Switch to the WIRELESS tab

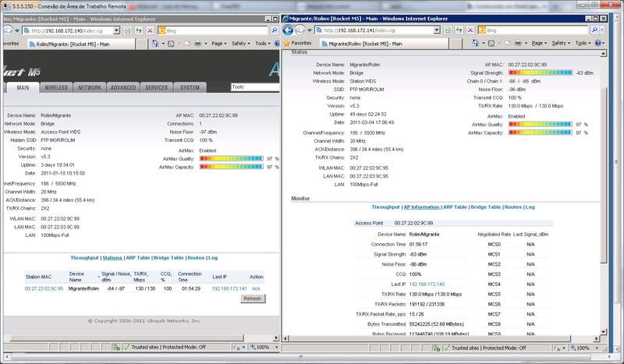click(56, 88)
